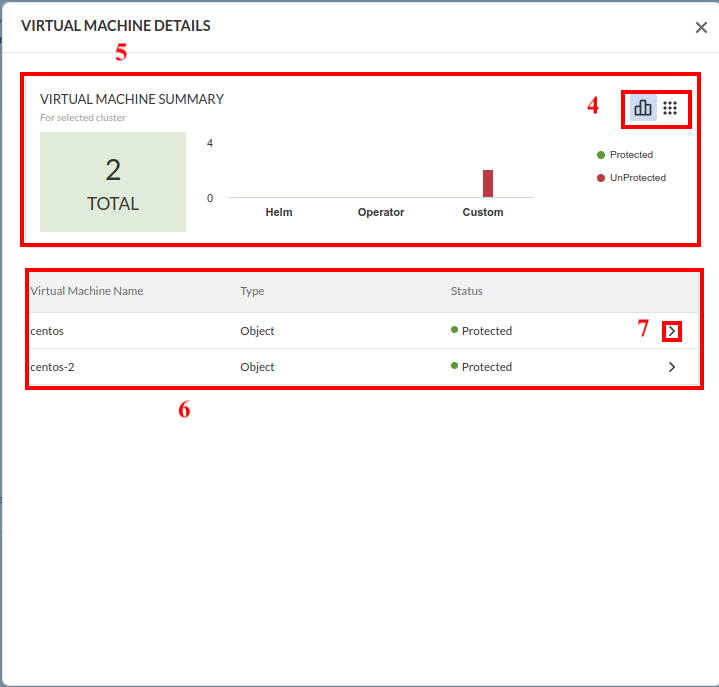Sort by Virtual Machine Name column
This screenshot has width=719, height=687.
[87, 292]
